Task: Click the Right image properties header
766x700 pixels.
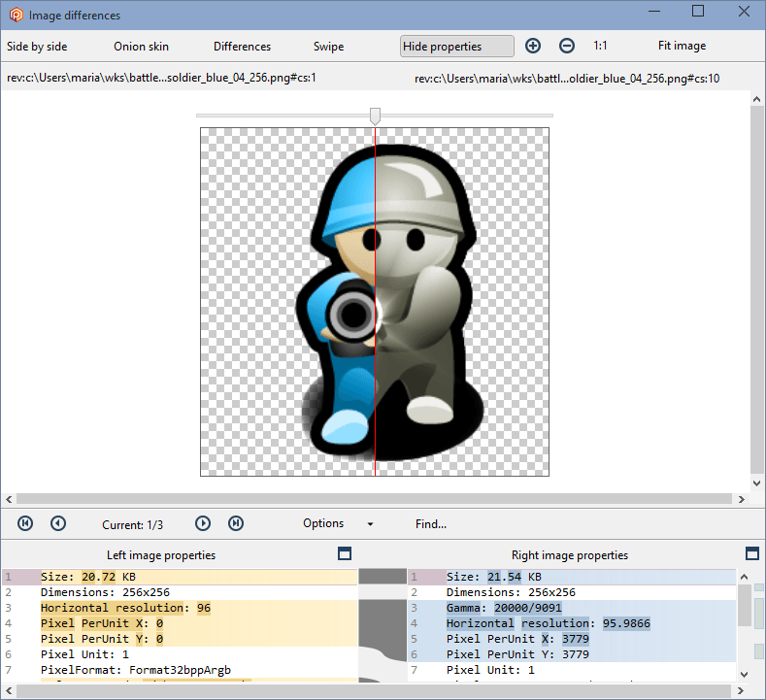Action: coord(570,555)
